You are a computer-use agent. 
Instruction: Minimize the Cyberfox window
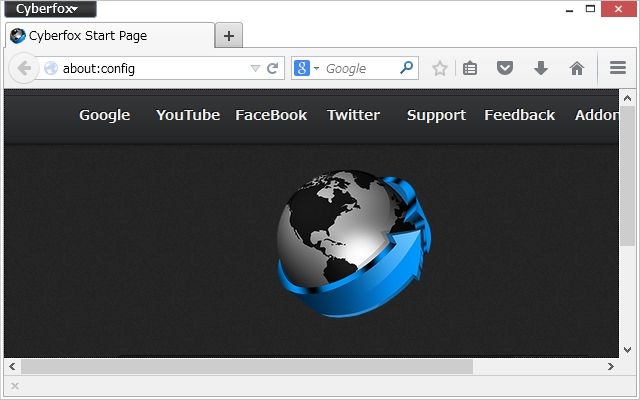[x=570, y=9]
